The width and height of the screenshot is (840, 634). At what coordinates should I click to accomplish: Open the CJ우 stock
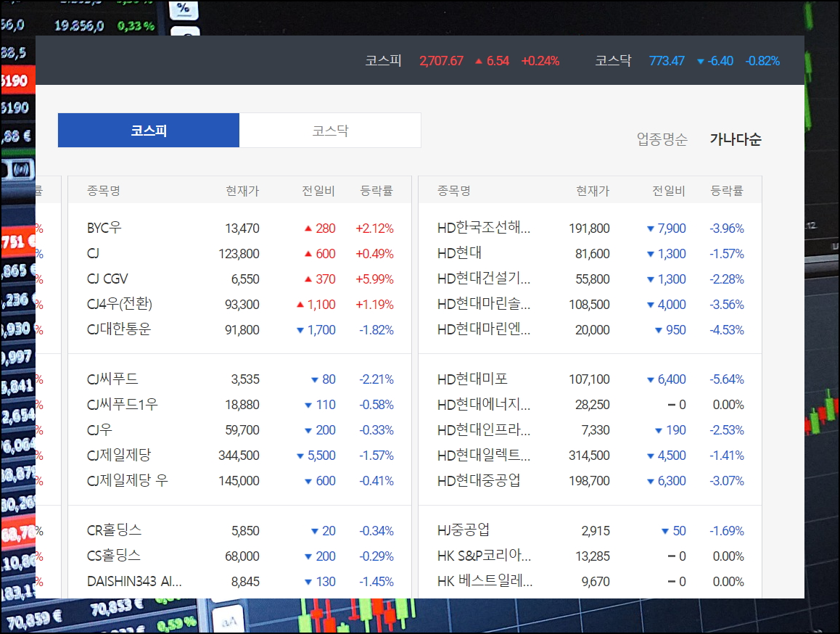[x=99, y=429]
